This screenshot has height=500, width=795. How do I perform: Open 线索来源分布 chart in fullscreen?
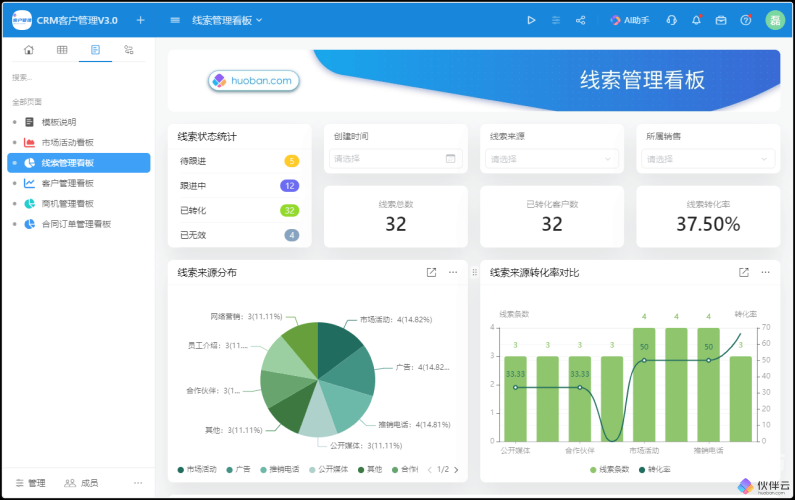coord(431,272)
